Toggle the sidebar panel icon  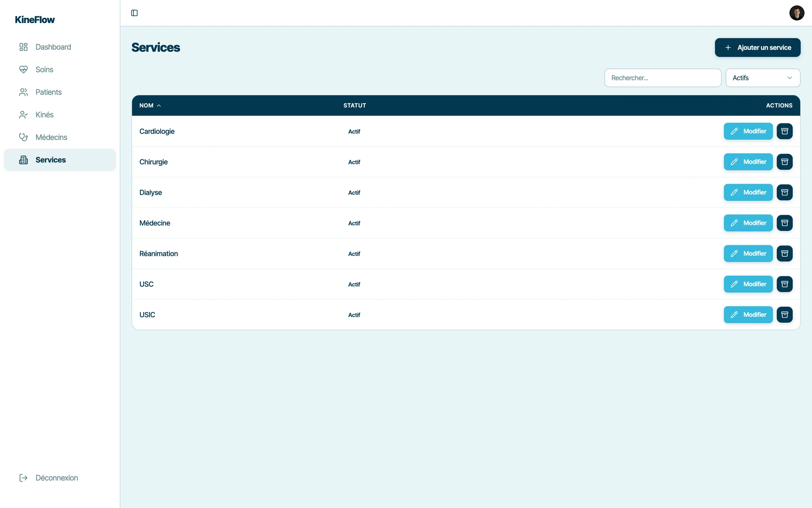point(134,13)
